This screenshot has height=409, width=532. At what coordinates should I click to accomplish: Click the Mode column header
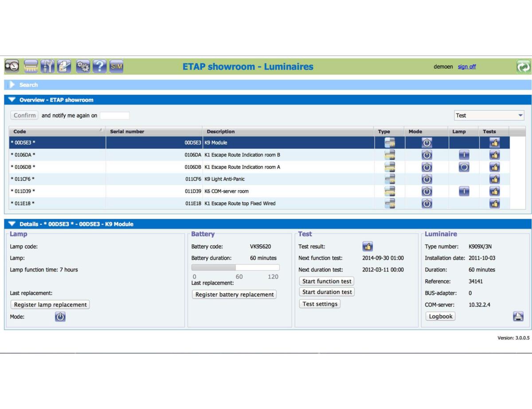426,132
